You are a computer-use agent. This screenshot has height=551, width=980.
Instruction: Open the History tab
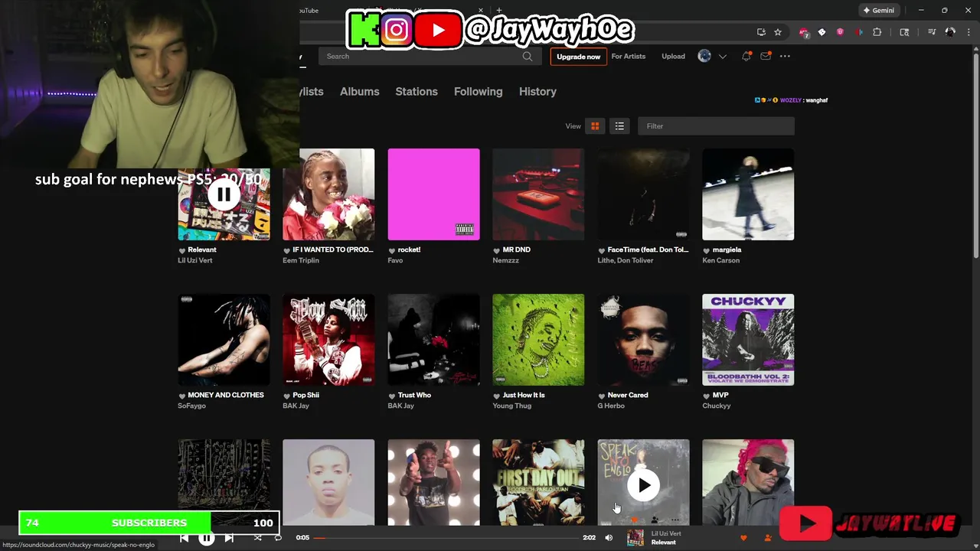537,91
